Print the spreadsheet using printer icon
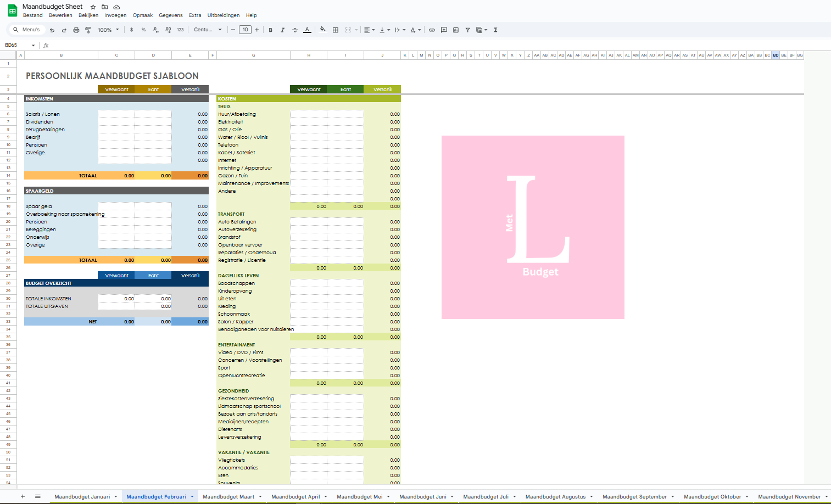Viewport: 831px width, 504px height. pyautogui.click(x=76, y=30)
